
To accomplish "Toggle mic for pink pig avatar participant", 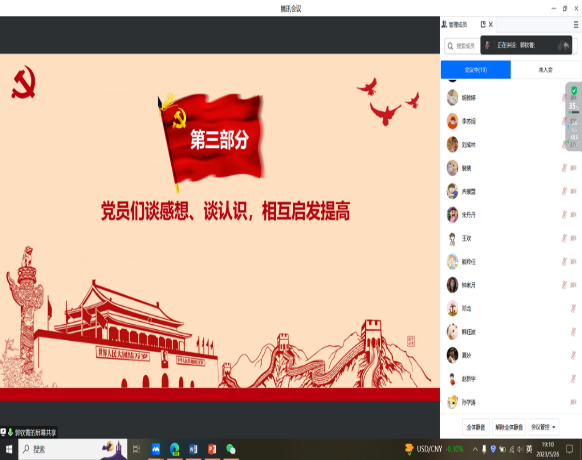I will (x=573, y=332).
